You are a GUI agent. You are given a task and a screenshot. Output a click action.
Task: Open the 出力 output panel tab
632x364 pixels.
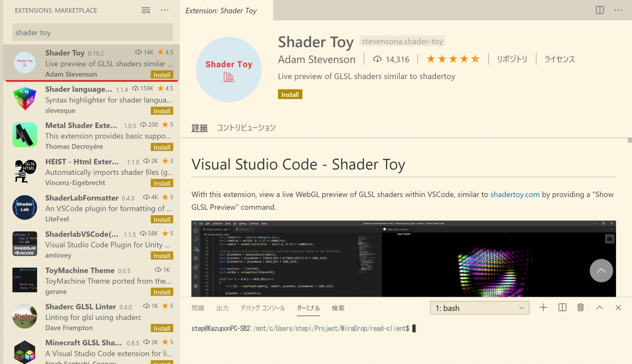click(x=222, y=308)
